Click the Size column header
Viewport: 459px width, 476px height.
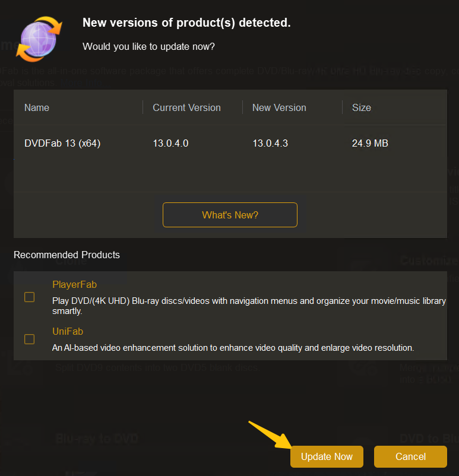click(361, 107)
